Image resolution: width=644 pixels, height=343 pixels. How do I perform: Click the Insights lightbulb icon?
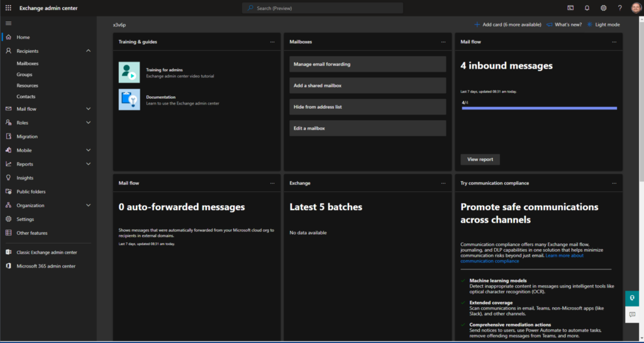[8, 178]
